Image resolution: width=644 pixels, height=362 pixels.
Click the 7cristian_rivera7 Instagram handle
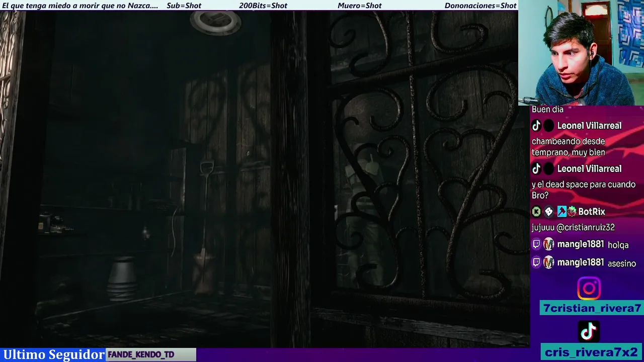click(592, 308)
